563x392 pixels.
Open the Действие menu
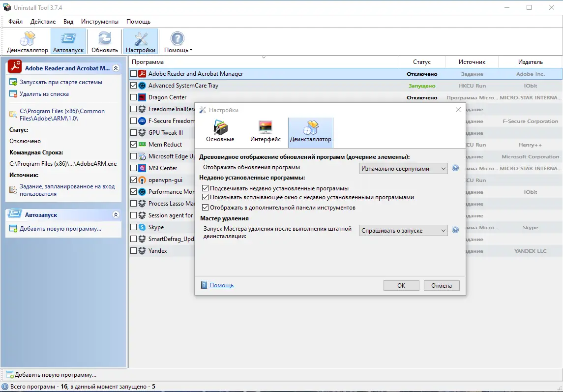point(43,22)
